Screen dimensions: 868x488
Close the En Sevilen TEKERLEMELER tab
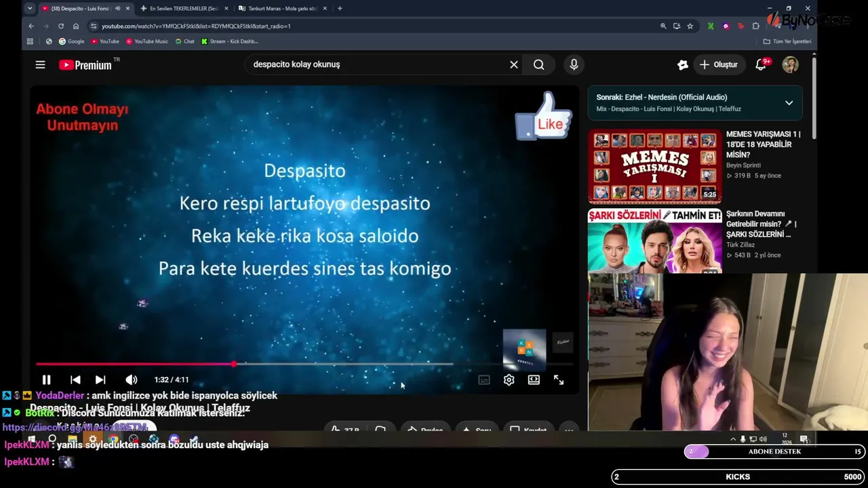point(226,8)
